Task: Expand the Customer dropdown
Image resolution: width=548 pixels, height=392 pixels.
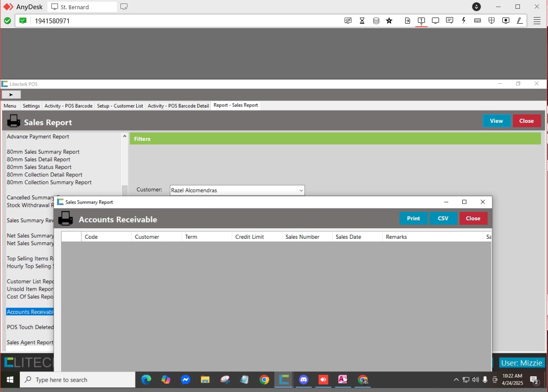Action: click(x=301, y=191)
